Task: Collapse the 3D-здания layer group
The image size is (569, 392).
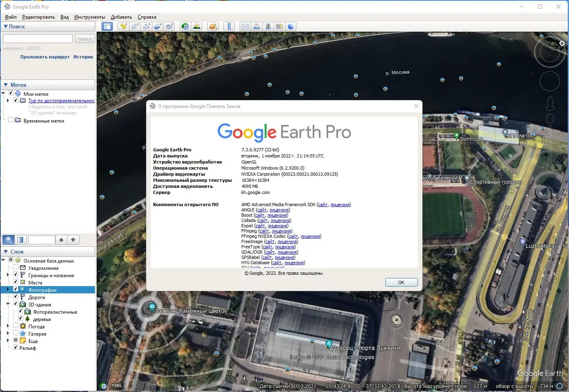Action: click(x=8, y=304)
